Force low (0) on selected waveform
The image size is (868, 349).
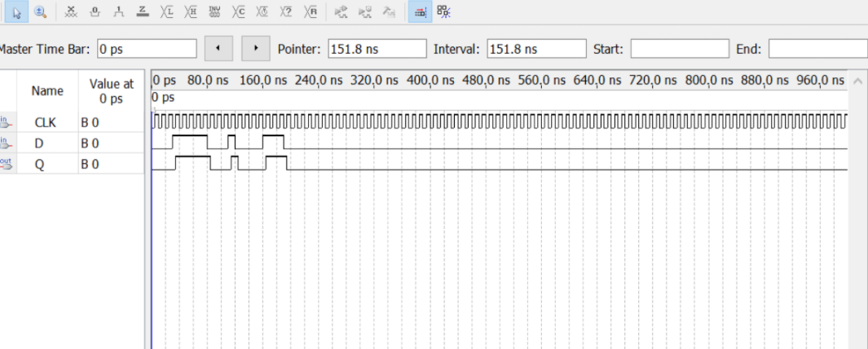95,11
